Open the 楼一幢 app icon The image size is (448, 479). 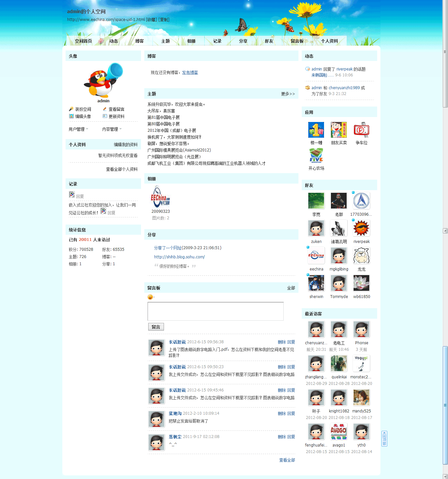pos(316,130)
